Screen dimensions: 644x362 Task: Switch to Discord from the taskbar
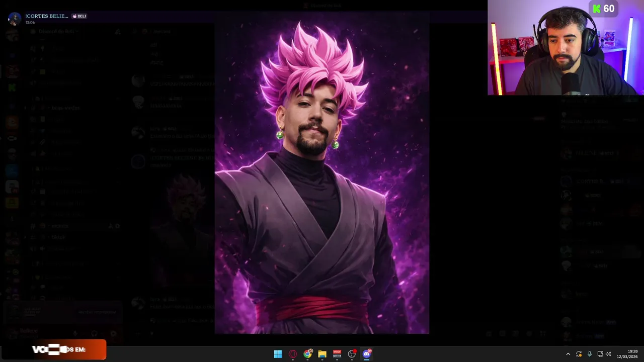coord(367,354)
